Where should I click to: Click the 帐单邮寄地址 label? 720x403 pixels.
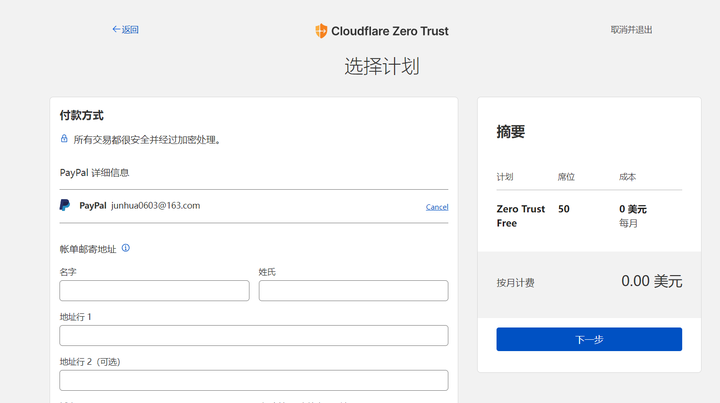(x=88, y=249)
